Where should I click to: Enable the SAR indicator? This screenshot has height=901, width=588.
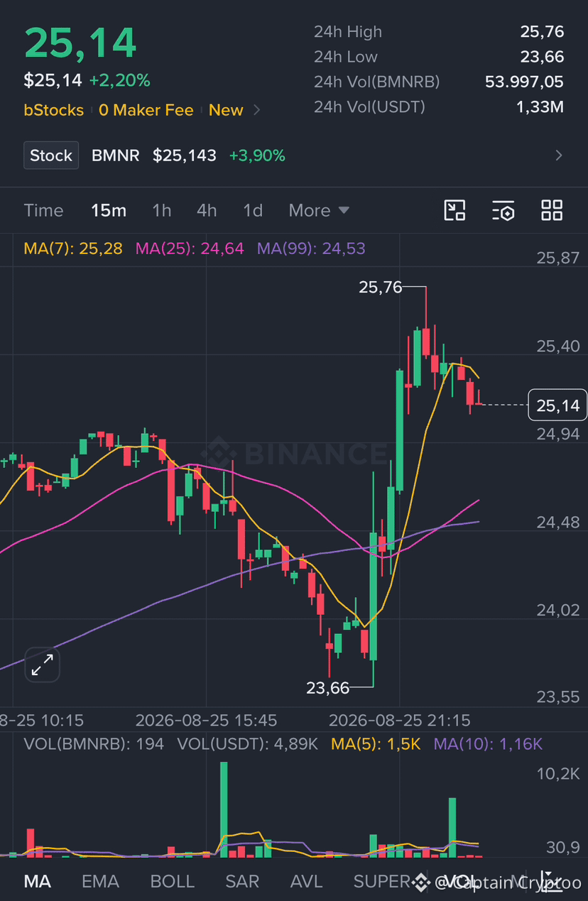242,881
